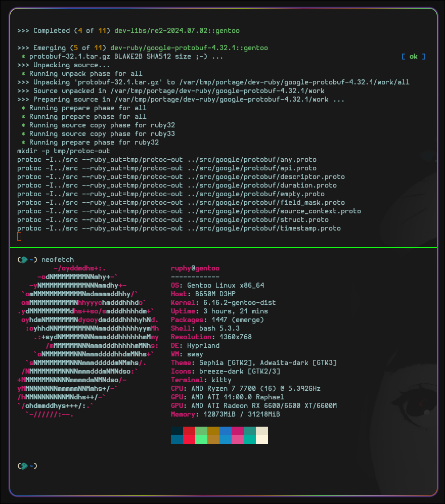Click the dull teal color block in the top row

coord(250,431)
